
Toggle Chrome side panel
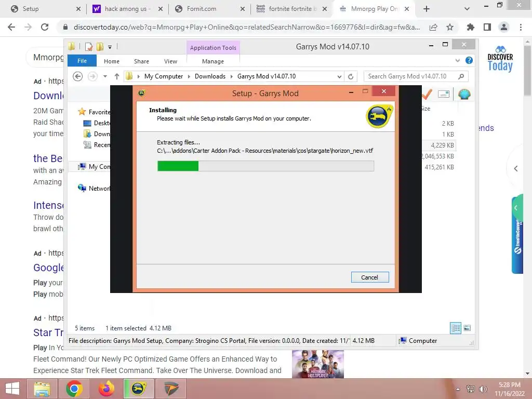pos(487,27)
